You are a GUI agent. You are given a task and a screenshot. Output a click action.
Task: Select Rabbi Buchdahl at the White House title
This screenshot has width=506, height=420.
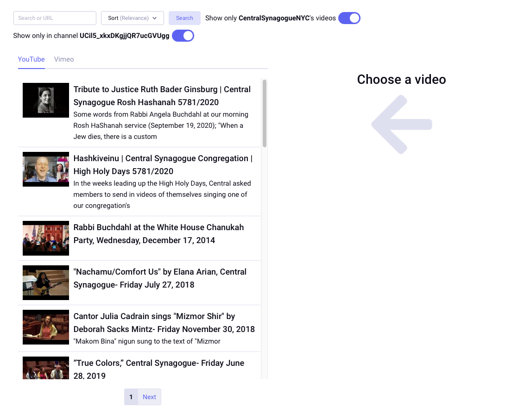[x=158, y=234]
